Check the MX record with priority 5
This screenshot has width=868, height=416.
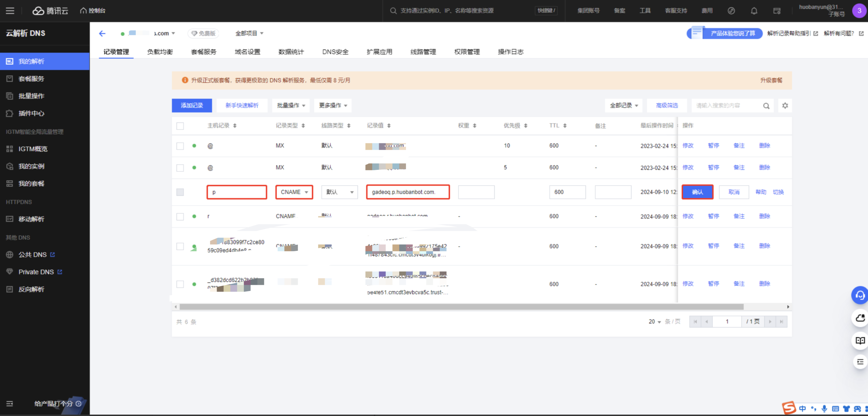coord(180,168)
